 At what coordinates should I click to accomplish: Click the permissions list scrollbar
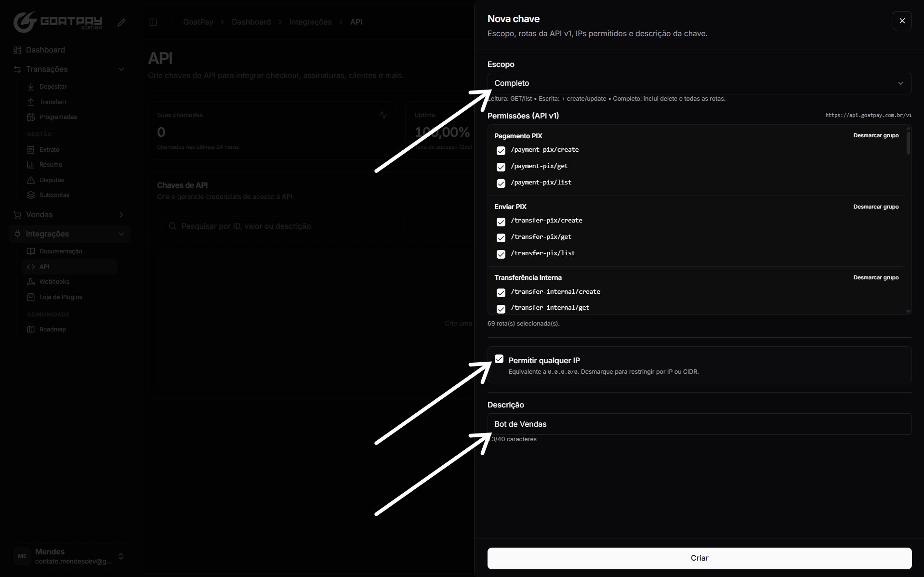click(908, 143)
